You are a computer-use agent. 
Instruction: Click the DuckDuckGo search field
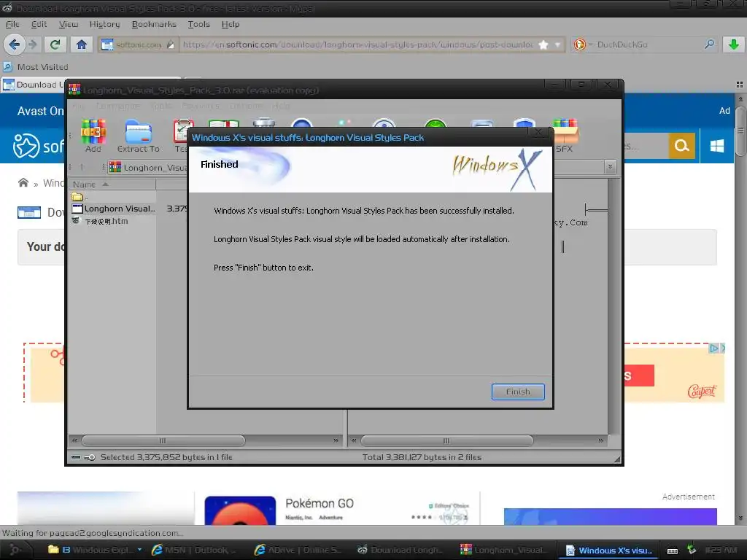coord(648,44)
